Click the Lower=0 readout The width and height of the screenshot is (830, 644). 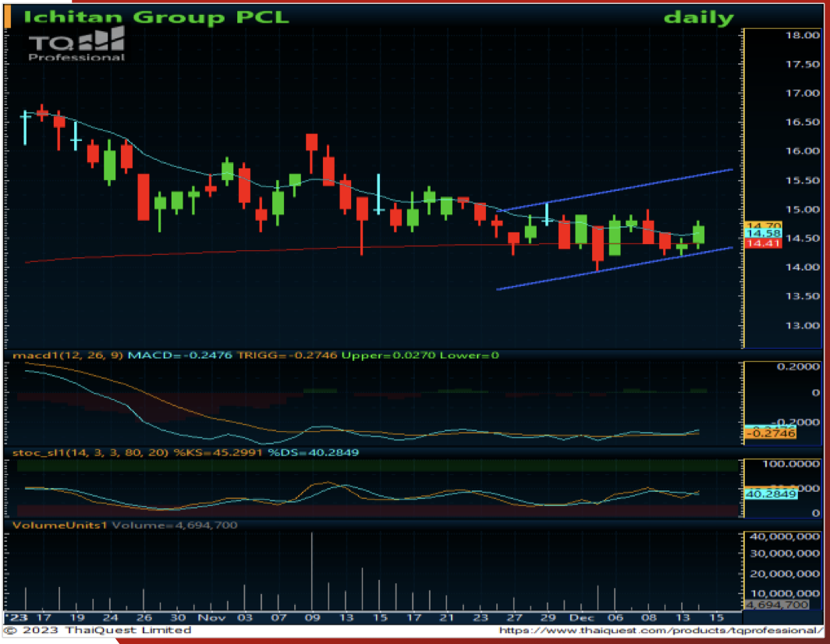pyautogui.click(x=470, y=355)
